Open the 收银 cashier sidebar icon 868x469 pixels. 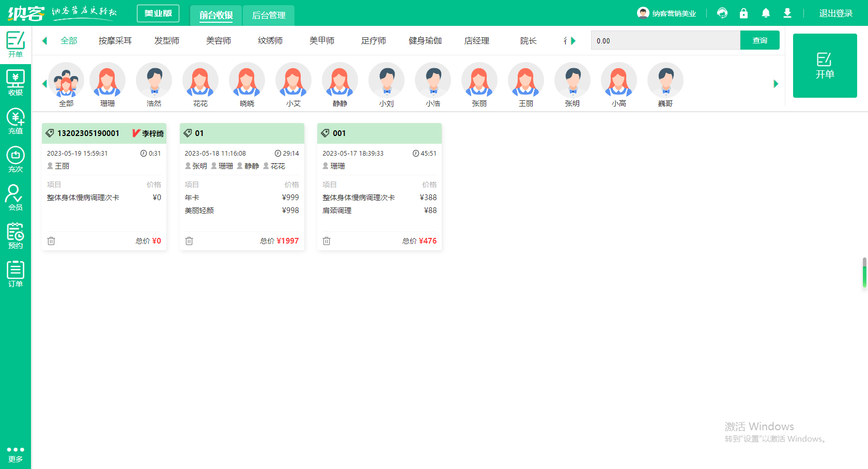16,83
